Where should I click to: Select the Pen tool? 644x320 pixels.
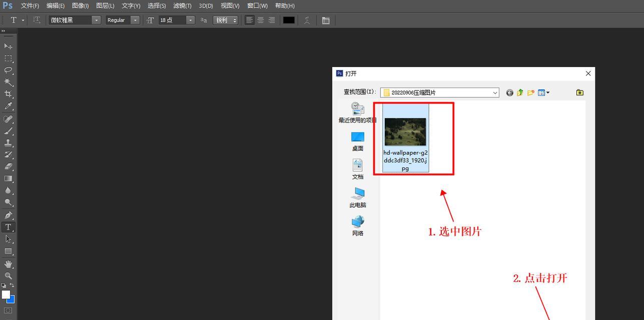[8, 215]
